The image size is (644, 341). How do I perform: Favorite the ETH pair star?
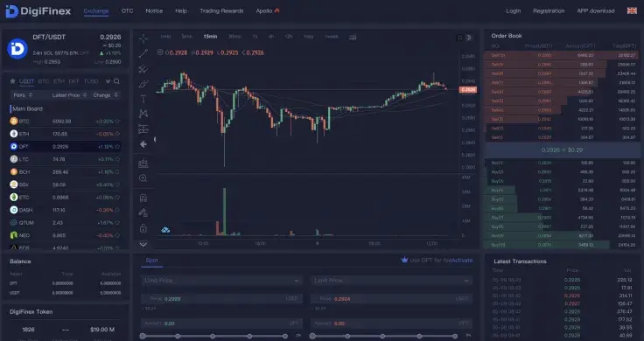pos(117,134)
